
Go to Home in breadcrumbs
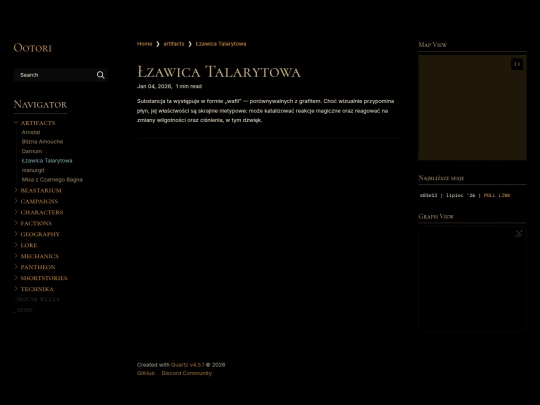tap(144, 44)
